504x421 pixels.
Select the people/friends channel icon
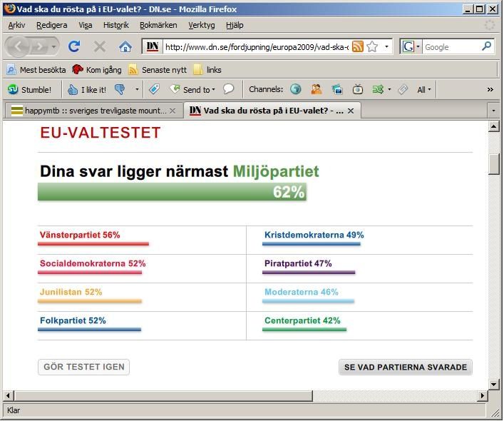317,89
